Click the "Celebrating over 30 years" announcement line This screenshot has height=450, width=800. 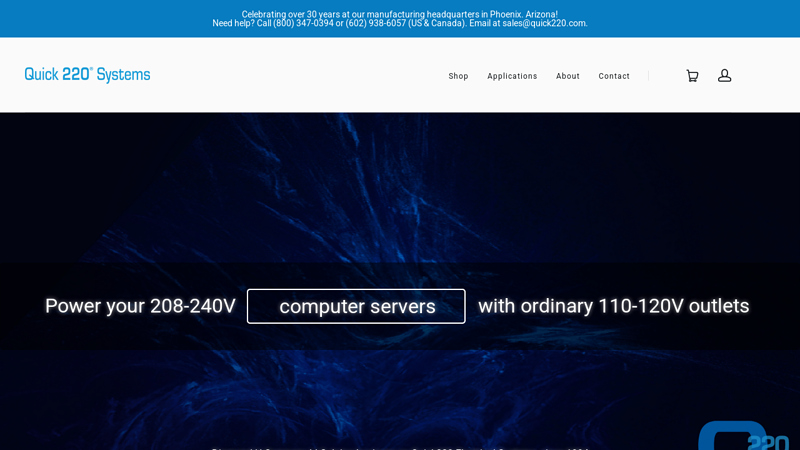(x=399, y=14)
